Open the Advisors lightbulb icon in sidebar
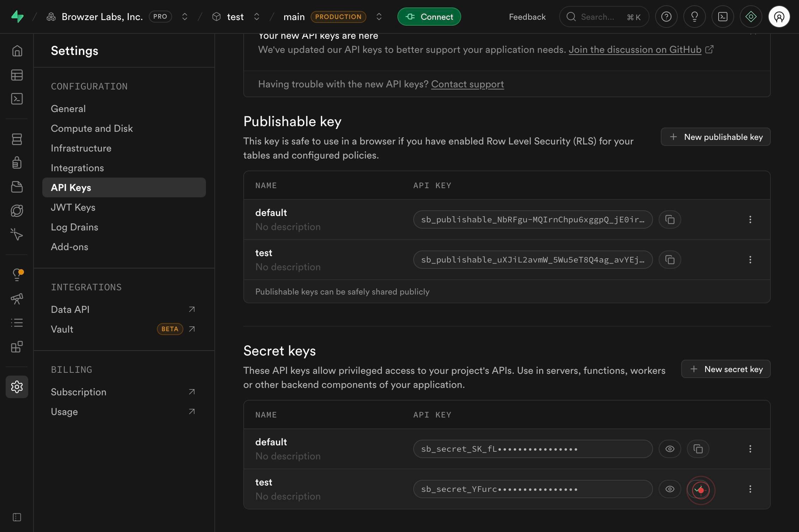Screen dimensions: 799x532 tap(17, 275)
